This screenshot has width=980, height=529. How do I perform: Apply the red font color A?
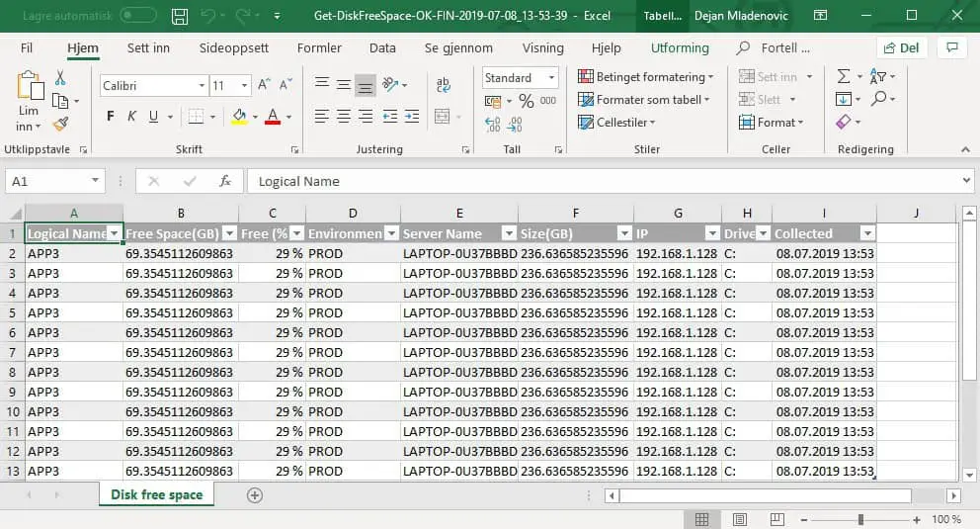click(273, 117)
